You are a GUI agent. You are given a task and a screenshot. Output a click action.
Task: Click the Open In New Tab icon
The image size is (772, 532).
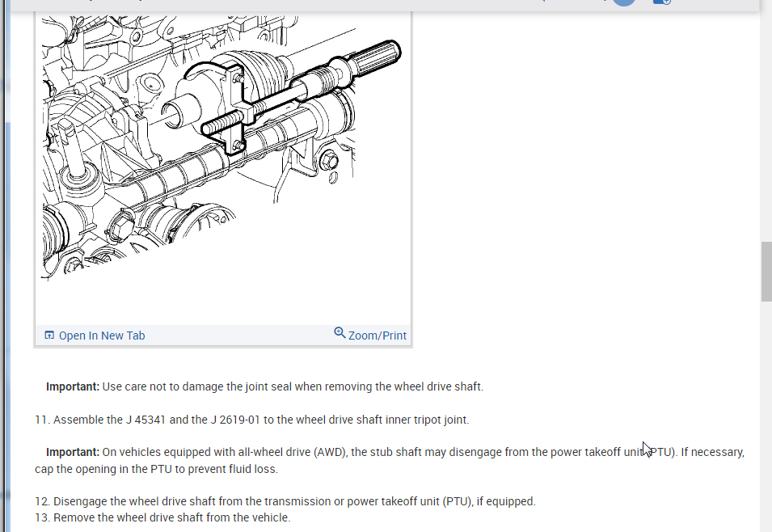pyautogui.click(x=49, y=336)
